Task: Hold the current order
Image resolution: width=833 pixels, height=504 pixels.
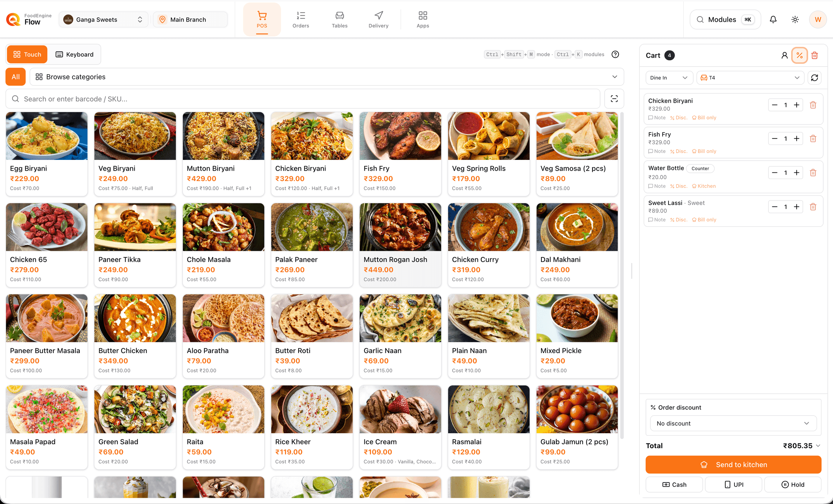Action: tap(793, 485)
